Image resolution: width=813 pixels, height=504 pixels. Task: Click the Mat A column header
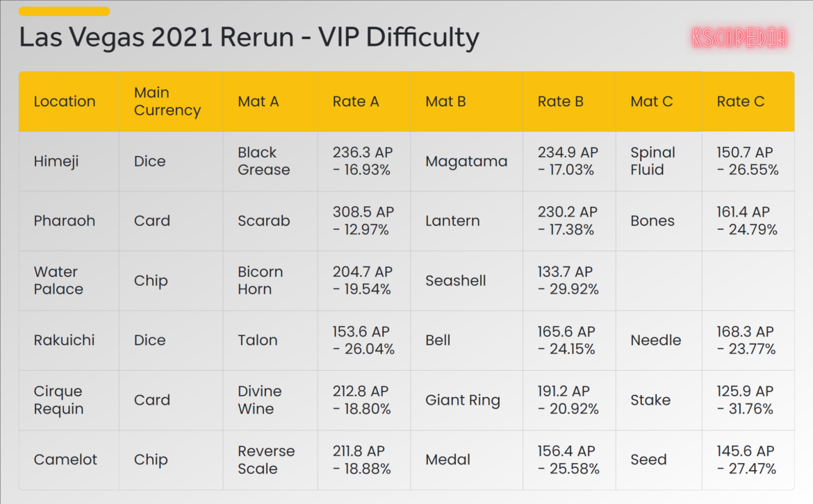258,101
